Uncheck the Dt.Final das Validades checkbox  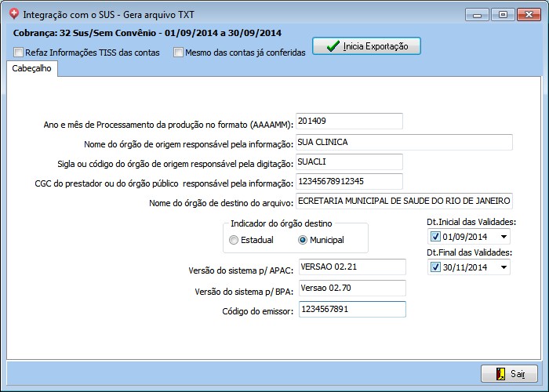(x=436, y=267)
